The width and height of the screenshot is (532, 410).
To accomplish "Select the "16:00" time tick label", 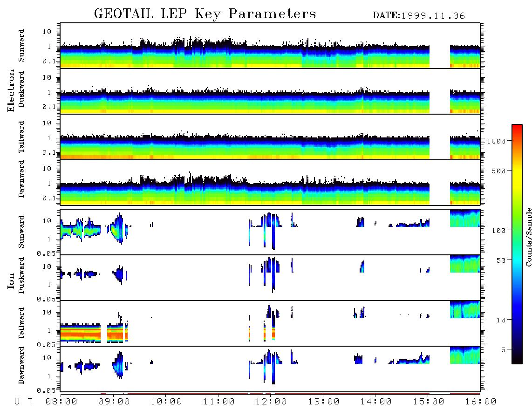I will pos(481,402).
